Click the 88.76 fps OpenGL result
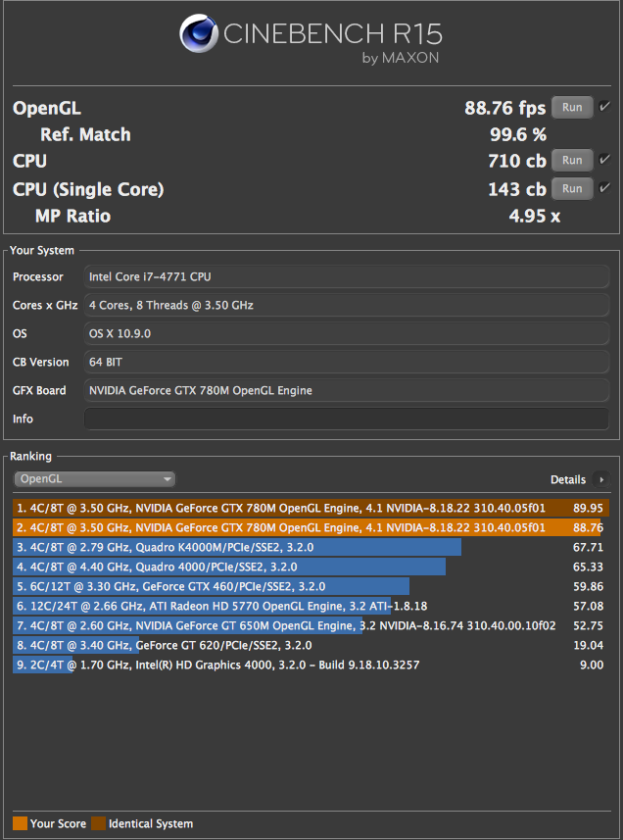This screenshot has width=623, height=840. pyautogui.click(x=504, y=108)
